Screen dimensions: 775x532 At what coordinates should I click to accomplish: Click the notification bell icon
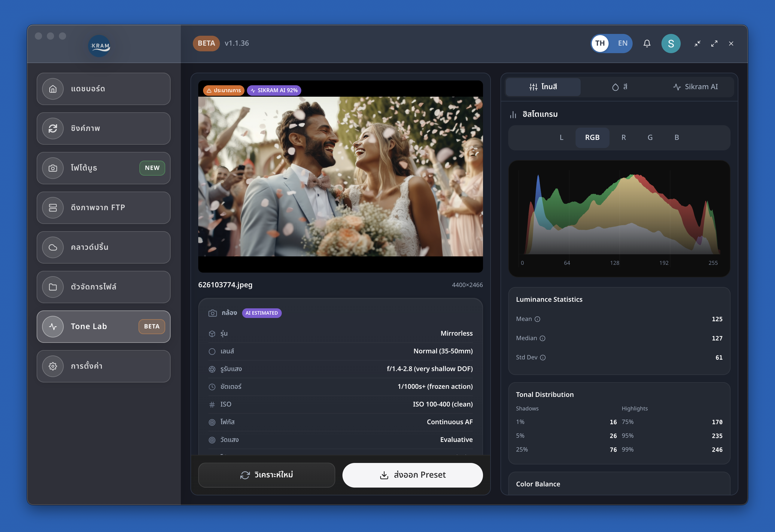click(x=647, y=43)
